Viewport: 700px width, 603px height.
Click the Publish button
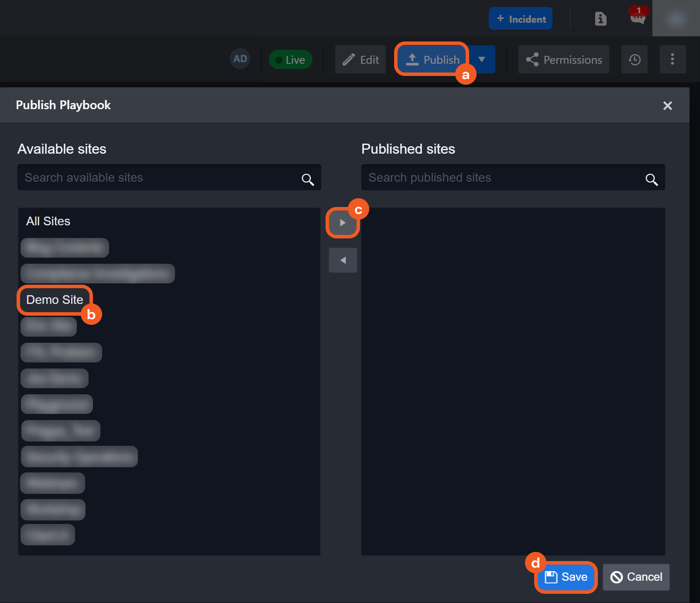[432, 59]
